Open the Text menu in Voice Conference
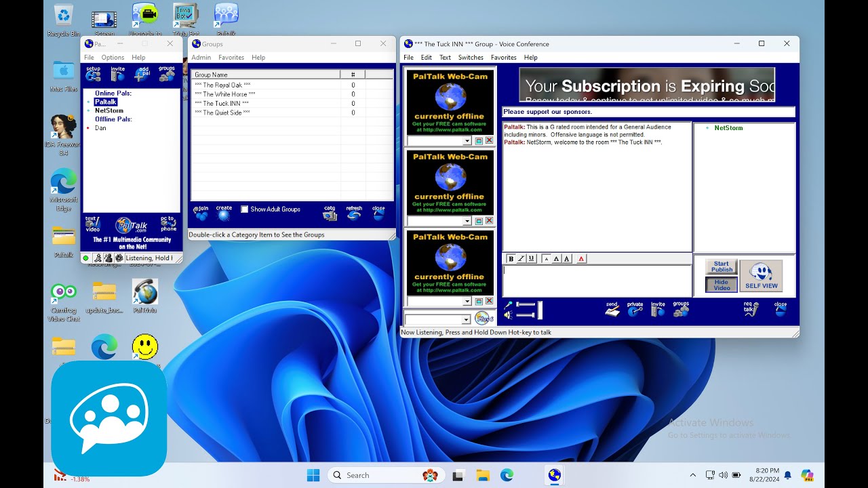Screen dimensions: 868x488 coord(445,58)
